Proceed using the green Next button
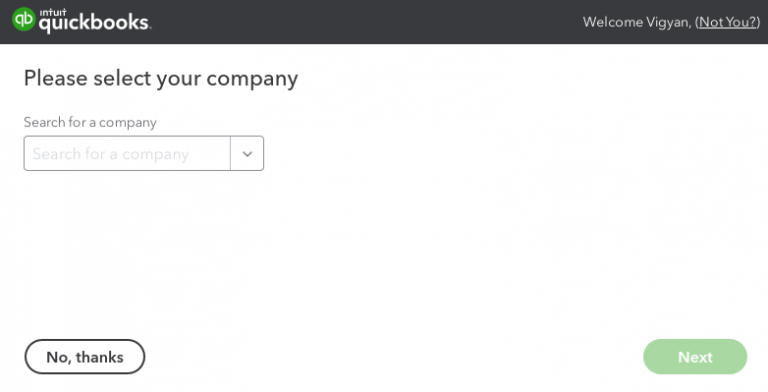 (x=695, y=357)
